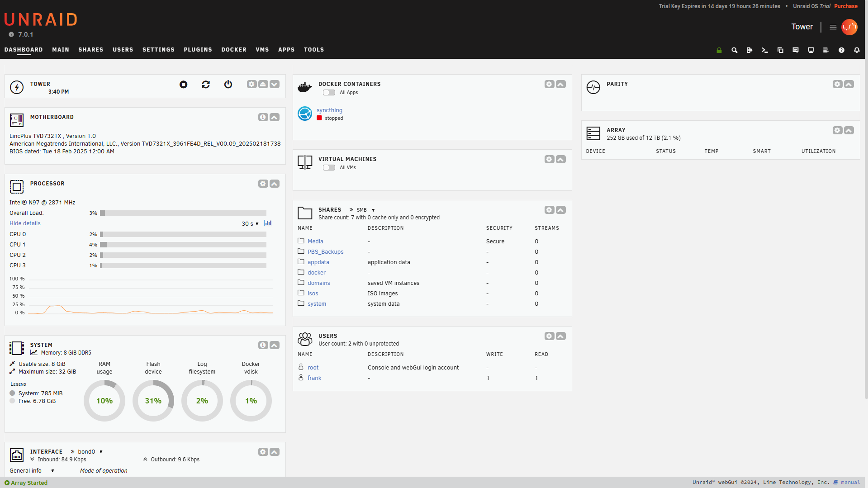The width and height of the screenshot is (868, 488).
Task: Open the system log lines icon
Action: tap(826, 50)
